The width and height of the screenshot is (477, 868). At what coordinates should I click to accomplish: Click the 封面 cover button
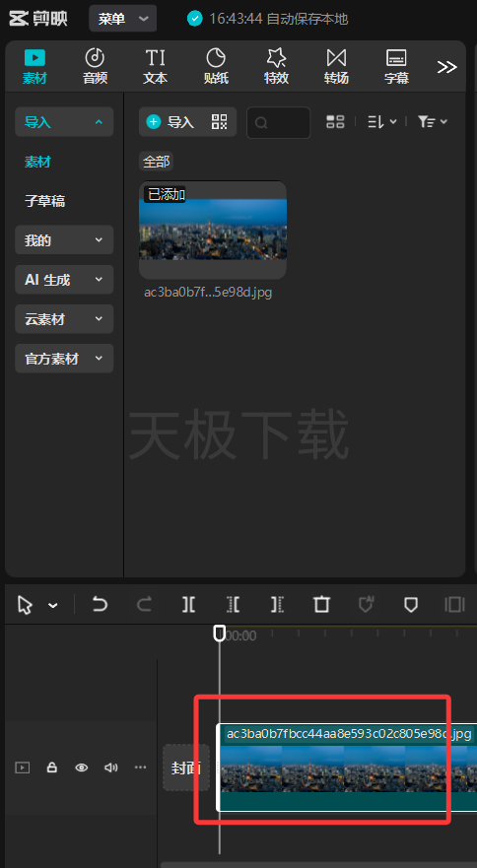pyautogui.click(x=186, y=768)
